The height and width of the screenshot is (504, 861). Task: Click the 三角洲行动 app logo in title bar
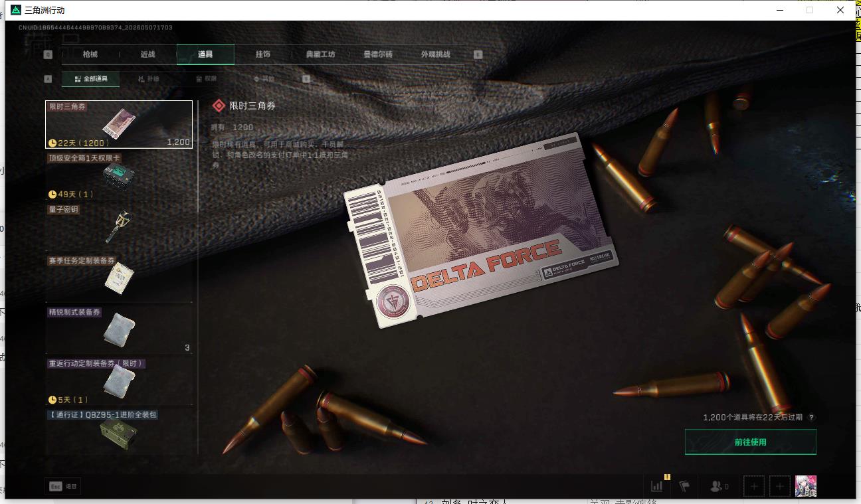coord(16,10)
